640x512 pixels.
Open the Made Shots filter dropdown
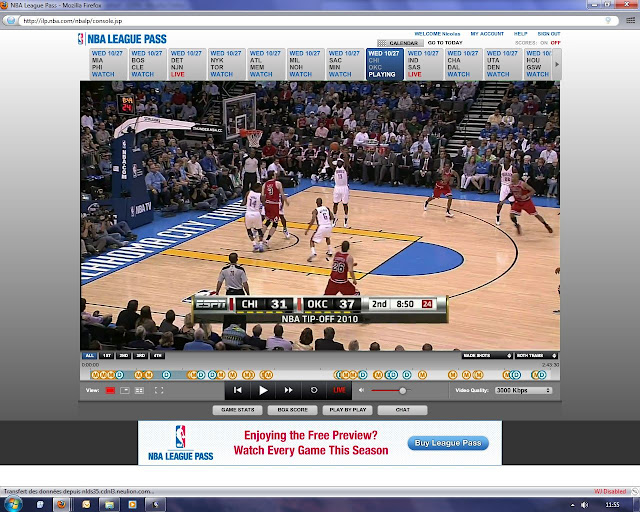[487, 356]
